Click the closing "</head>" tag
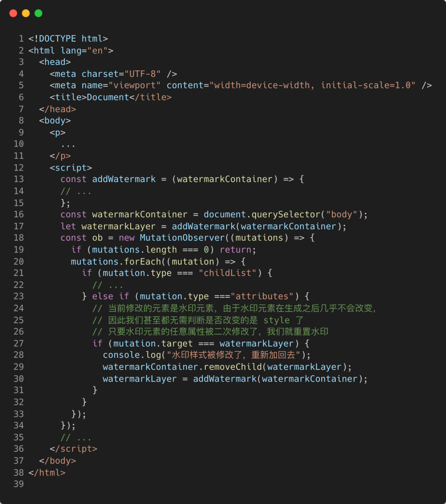The height and width of the screenshot is (504, 446). [58, 109]
